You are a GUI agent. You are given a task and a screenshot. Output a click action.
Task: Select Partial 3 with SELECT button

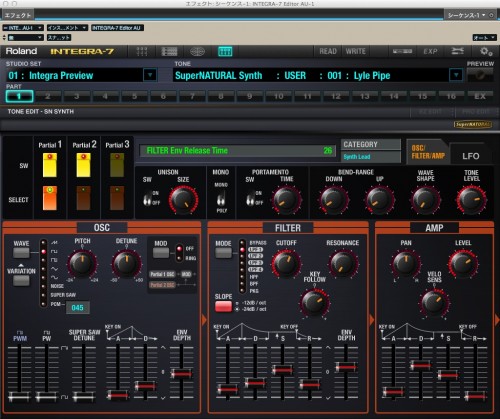point(117,198)
